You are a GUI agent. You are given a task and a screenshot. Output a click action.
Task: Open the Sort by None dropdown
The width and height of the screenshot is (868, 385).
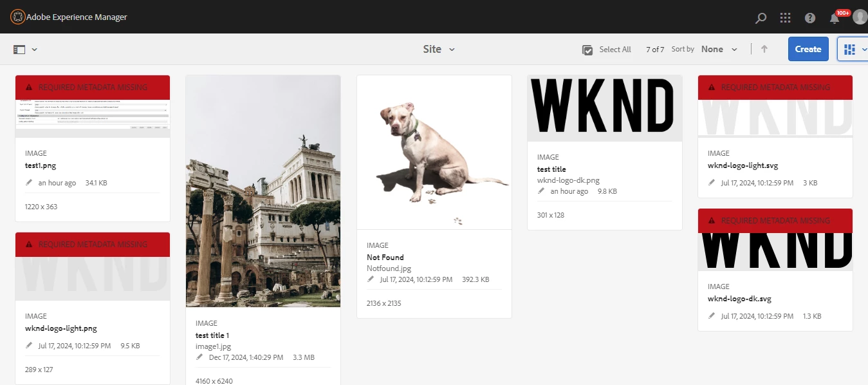click(x=719, y=49)
